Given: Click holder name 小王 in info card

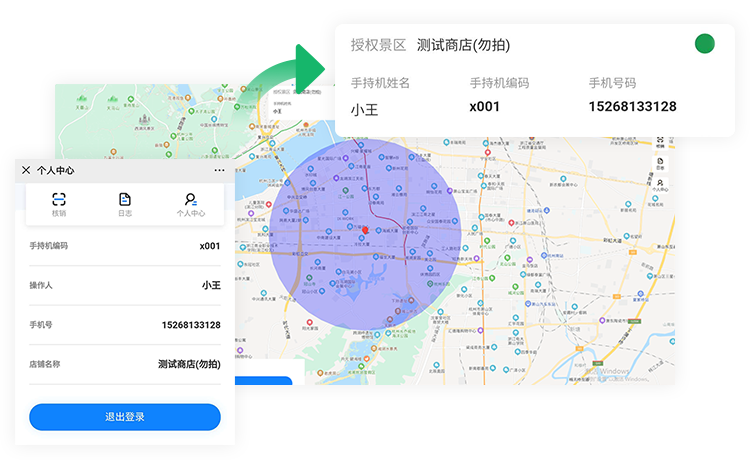Looking at the screenshot, I should coord(366,108).
